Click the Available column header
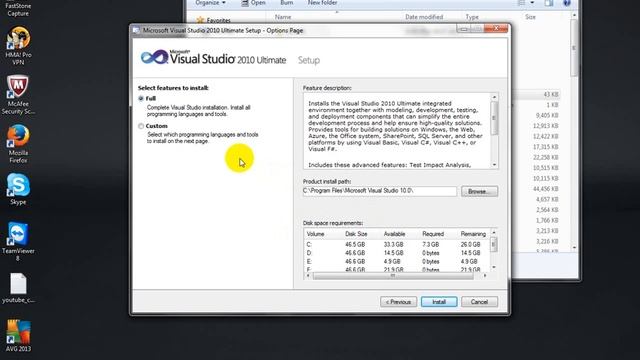 pyautogui.click(x=394, y=234)
